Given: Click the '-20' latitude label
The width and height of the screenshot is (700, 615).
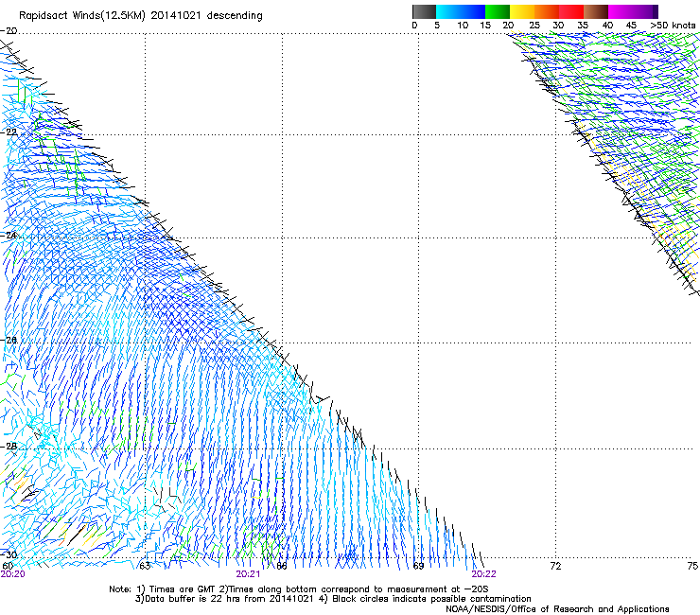Looking at the screenshot, I should click(x=9, y=31).
